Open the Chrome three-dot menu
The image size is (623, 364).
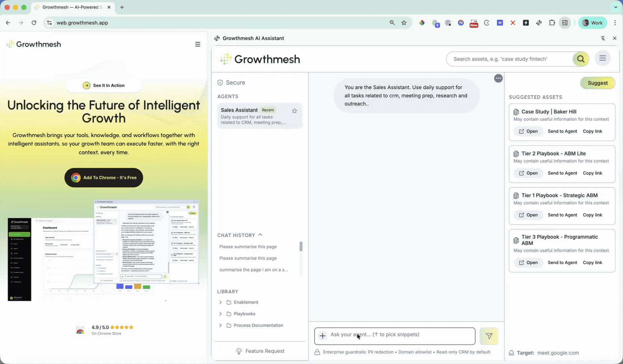[x=615, y=23]
